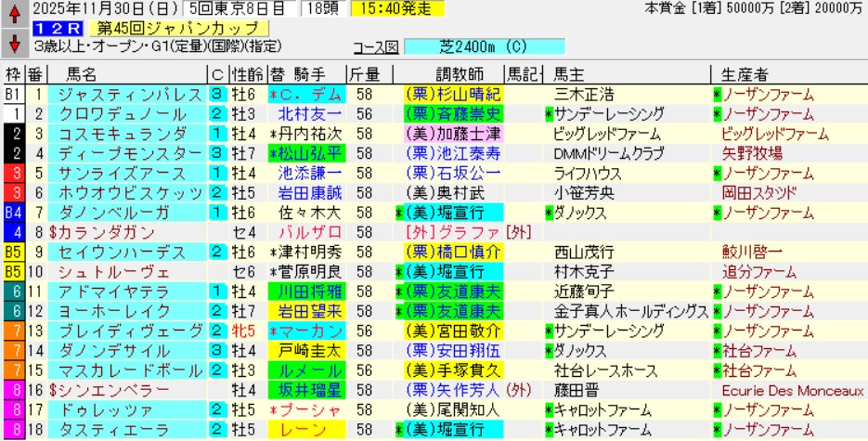The height and width of the screenshot is (441, 868).
Task: Click owner DMMドリームクラブ
Action: click(609, 153)
